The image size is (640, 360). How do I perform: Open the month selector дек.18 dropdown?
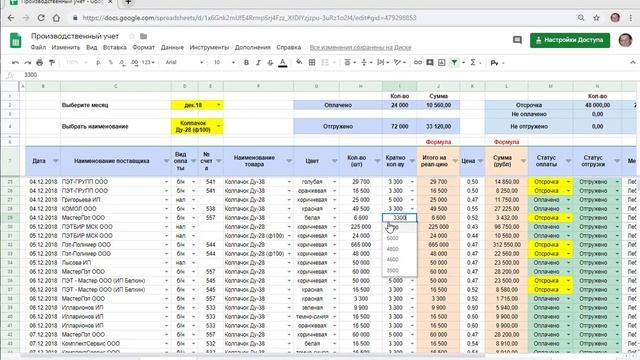point(218,105)
